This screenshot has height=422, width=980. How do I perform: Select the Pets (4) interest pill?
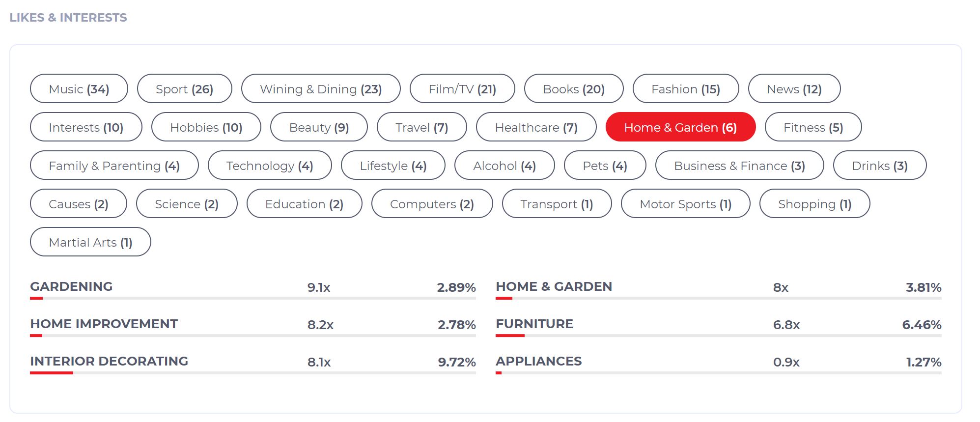tap(605, 166)
